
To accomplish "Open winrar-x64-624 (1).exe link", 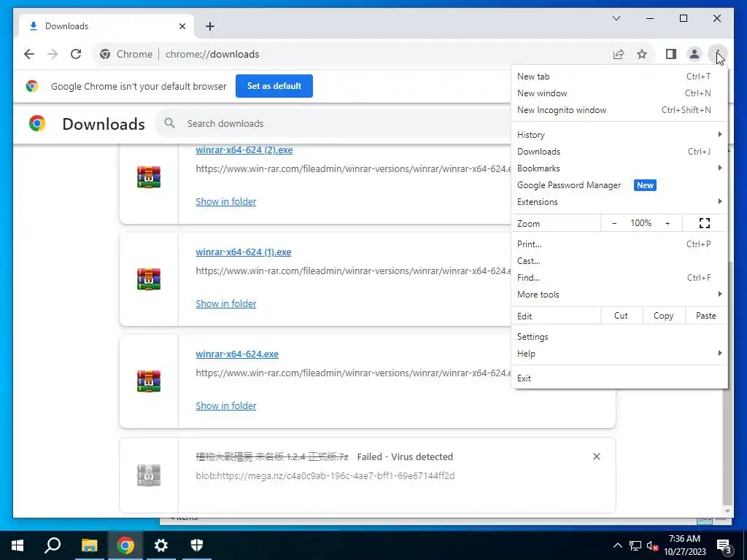I will pos(244,252).
